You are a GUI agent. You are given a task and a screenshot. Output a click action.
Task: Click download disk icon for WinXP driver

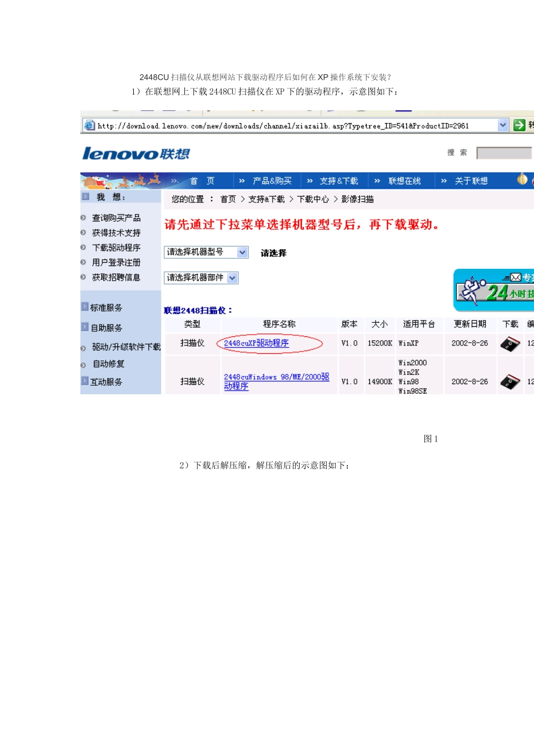pos(510,344)
